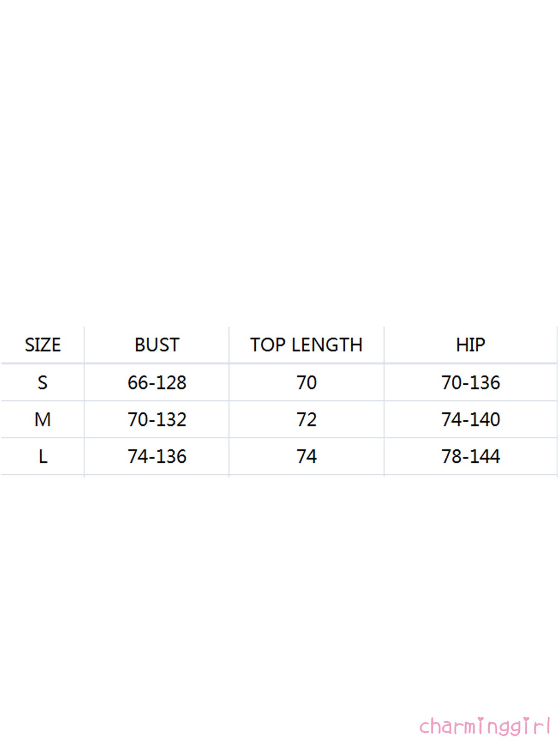Viewport: 560px width, 747px height.
Task: Click the hip value 74-140
Action: click(x=470, y=419)
